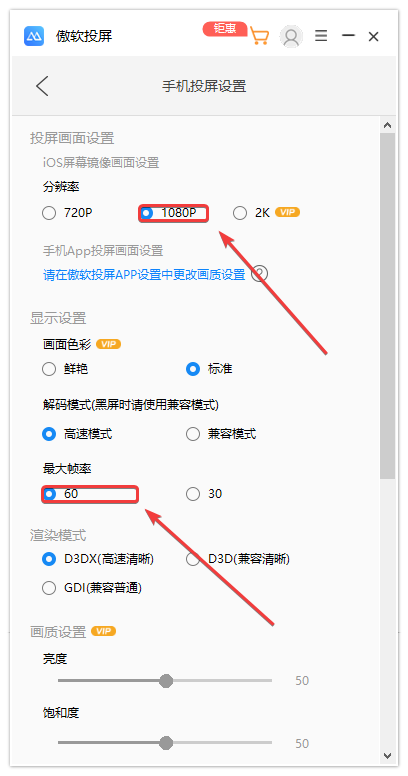Viewport: 408px width, 776px height.
Task: Open the user account avatar
Action: pyautogui.click(x=291, y=37)
